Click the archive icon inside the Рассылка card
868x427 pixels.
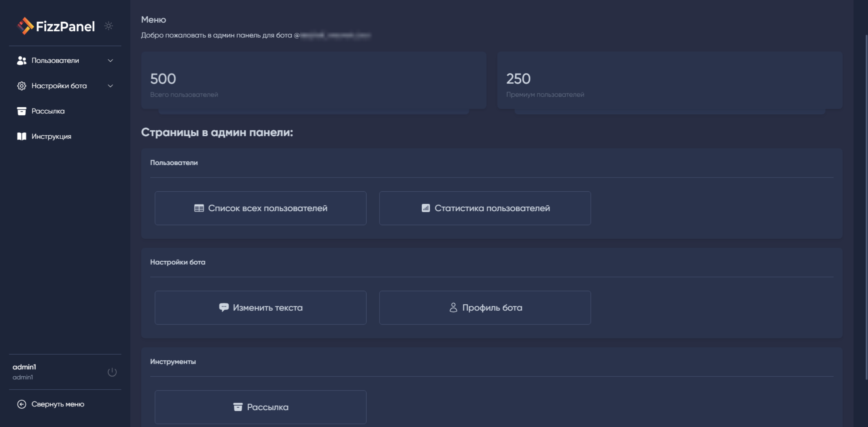(x=238, y=407)
